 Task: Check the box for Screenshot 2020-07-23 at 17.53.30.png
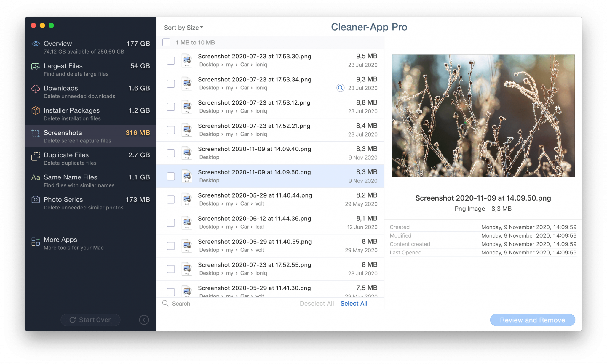click(x=171, y=60)
